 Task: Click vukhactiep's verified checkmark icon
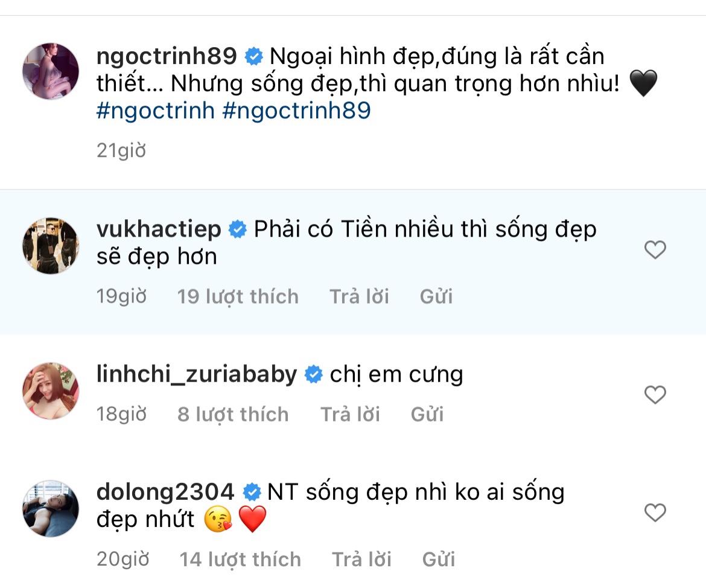point(238,228)
